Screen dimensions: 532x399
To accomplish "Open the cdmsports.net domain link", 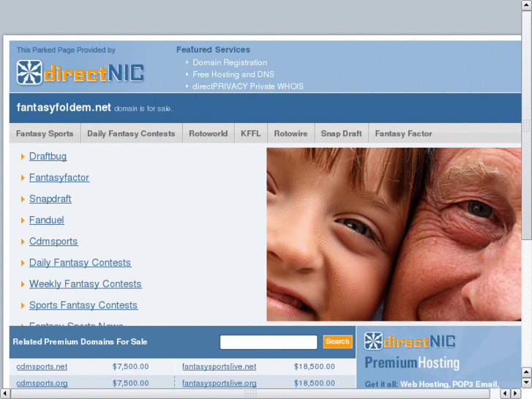I will coord(42,367).
